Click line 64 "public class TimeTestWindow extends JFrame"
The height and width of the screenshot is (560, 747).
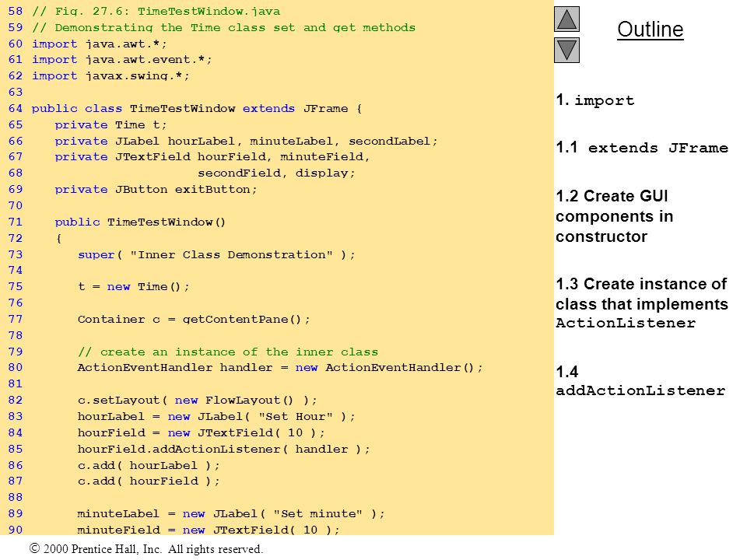coord(197,109)
